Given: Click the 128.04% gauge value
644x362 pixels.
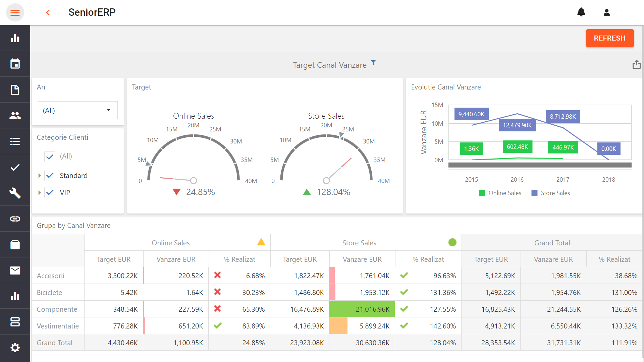Looking at the screenshot, I should [333, 192].
